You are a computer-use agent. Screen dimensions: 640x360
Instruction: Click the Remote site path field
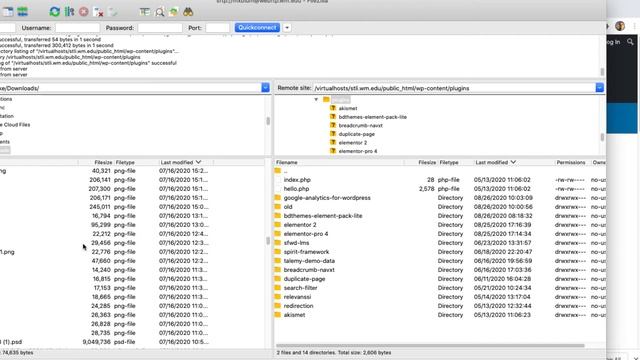[454, 88]
